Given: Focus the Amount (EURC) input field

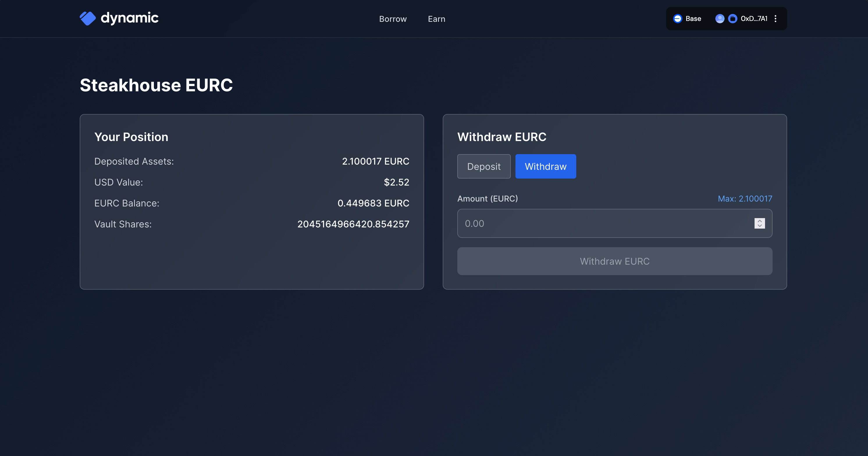Looking at the screenshot, I should click(x=614, y=223).
